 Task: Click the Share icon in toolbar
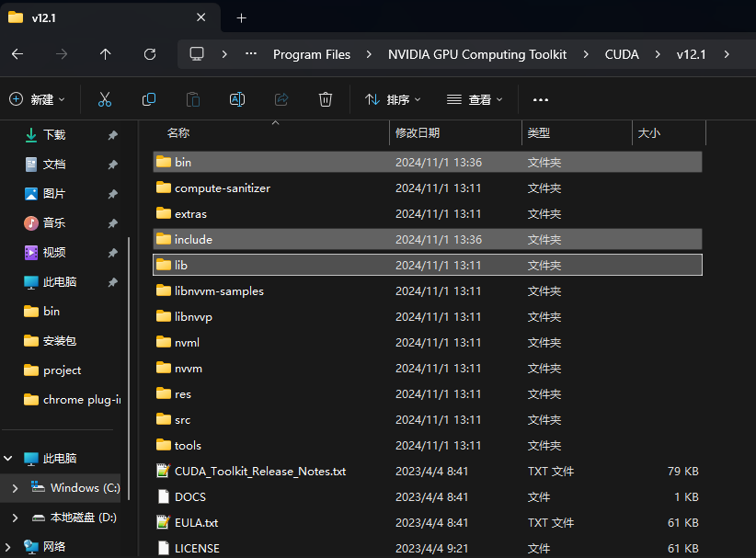tap(281, 99)
